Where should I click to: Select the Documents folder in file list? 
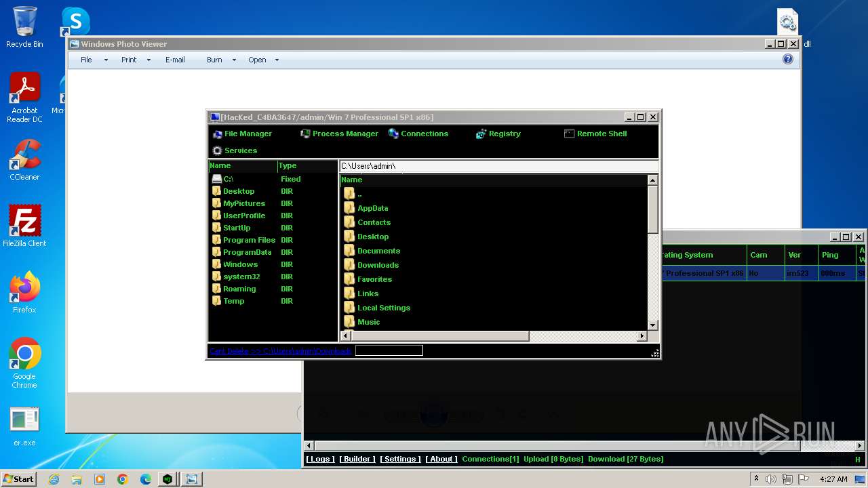(x=372, y=251)
